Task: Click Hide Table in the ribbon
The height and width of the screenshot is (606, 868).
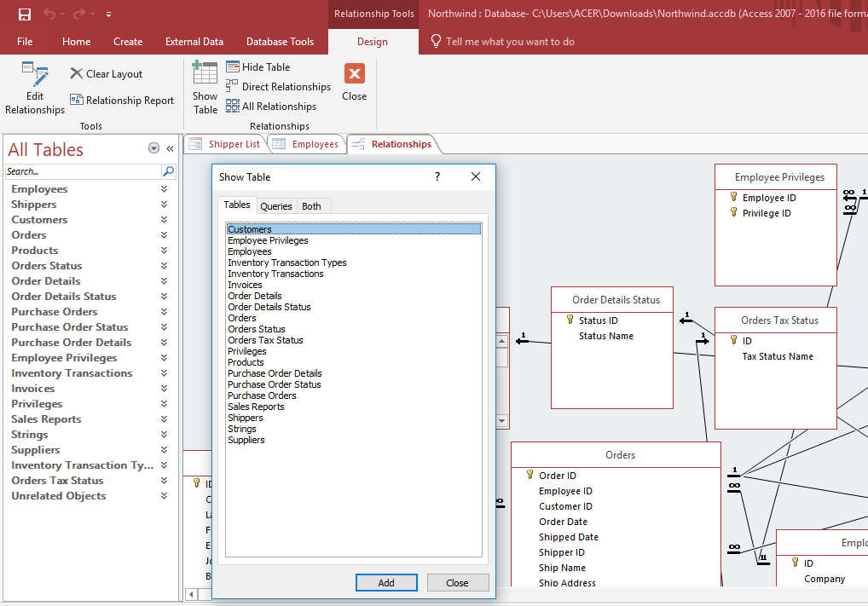Action: [x=258, y=67]
